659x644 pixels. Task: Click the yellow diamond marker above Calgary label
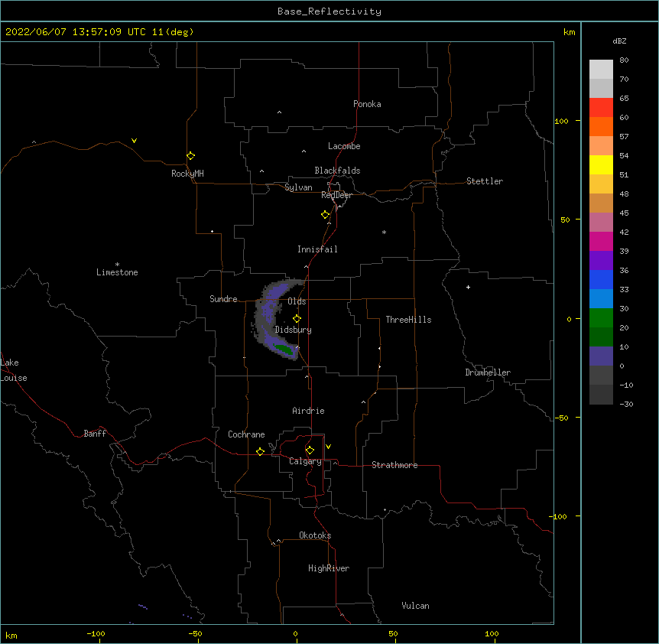[x=310, y=450]
